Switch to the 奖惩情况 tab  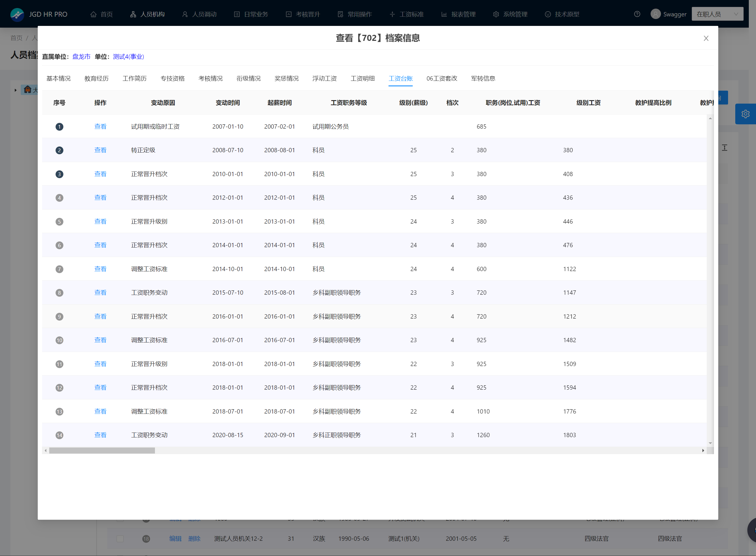287,78
